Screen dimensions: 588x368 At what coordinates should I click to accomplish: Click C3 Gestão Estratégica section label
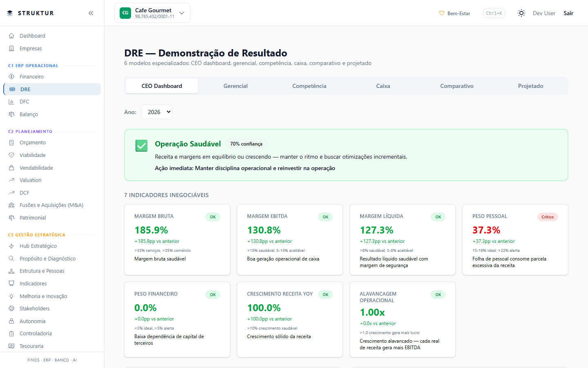pyautogui.click(x=37, y=235)
